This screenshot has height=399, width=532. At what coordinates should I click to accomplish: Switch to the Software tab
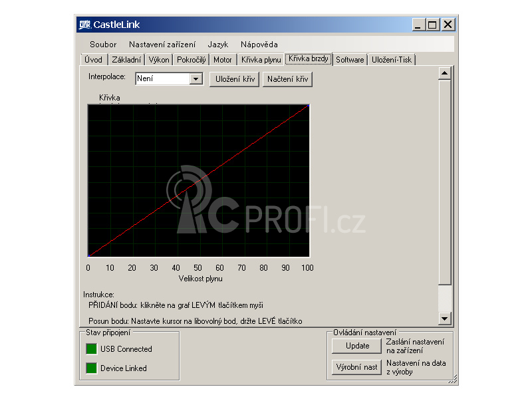tap(350, 60)
